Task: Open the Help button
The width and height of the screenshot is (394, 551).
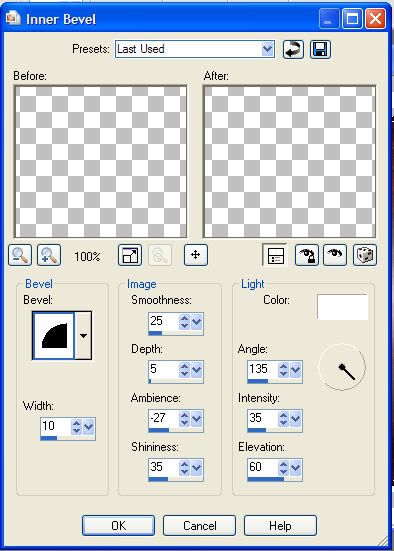Action: pyautogui.click(x=280, y=526)
